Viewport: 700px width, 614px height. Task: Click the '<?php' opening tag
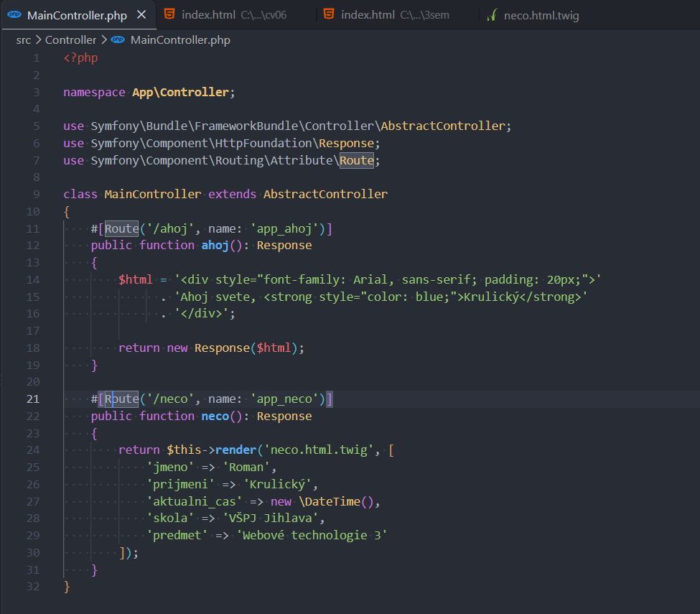80,57
